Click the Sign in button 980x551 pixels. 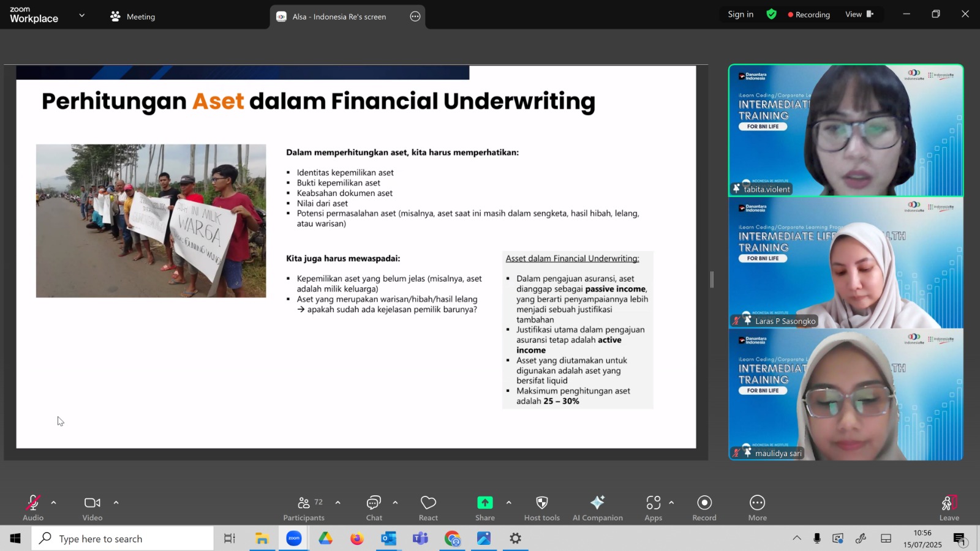tap(741, 14)
